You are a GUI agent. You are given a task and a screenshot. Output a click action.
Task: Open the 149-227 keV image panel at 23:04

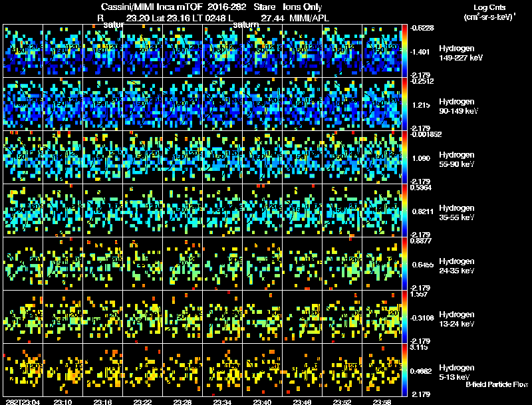click(x=23, y=51)
